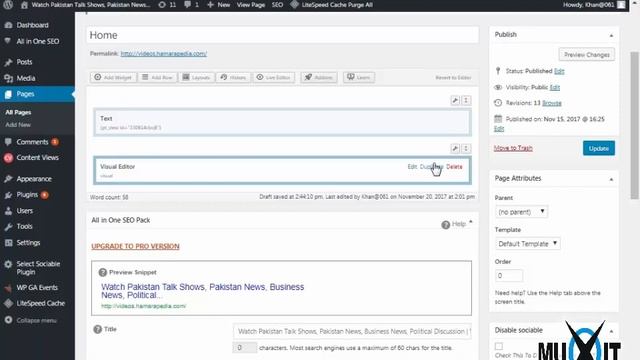Click View Page in admin bar

pyautogui.click(x=251, y=5)
